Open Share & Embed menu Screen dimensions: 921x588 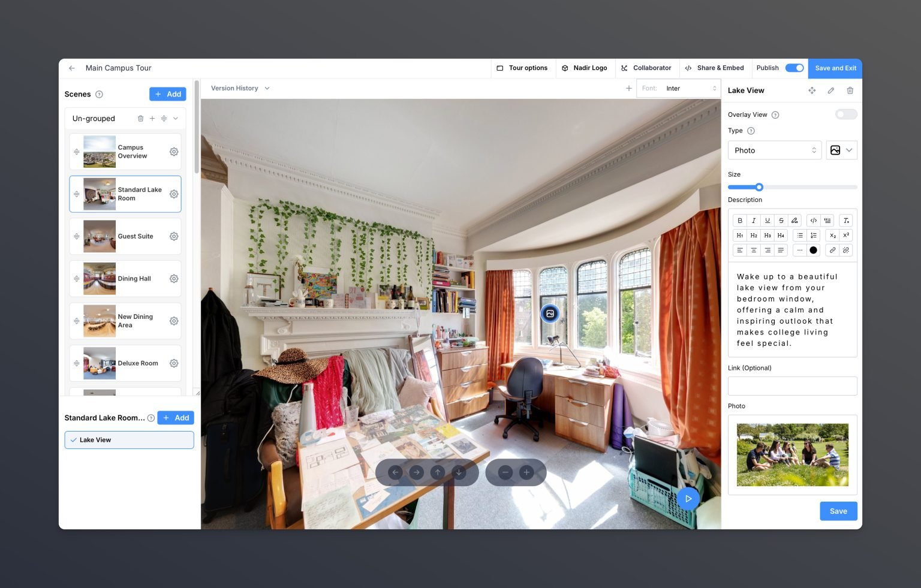[x=714, y=68]
